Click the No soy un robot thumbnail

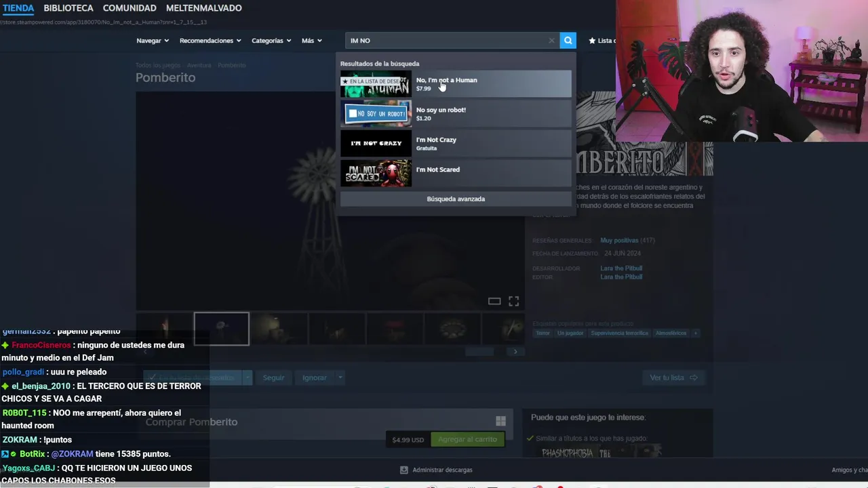click(x=376, y=114)
